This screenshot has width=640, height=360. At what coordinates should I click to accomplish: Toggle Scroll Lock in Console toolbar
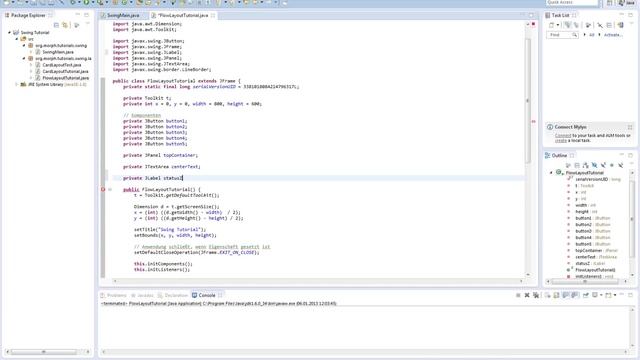pyautogui.click(x=556, y=295)
